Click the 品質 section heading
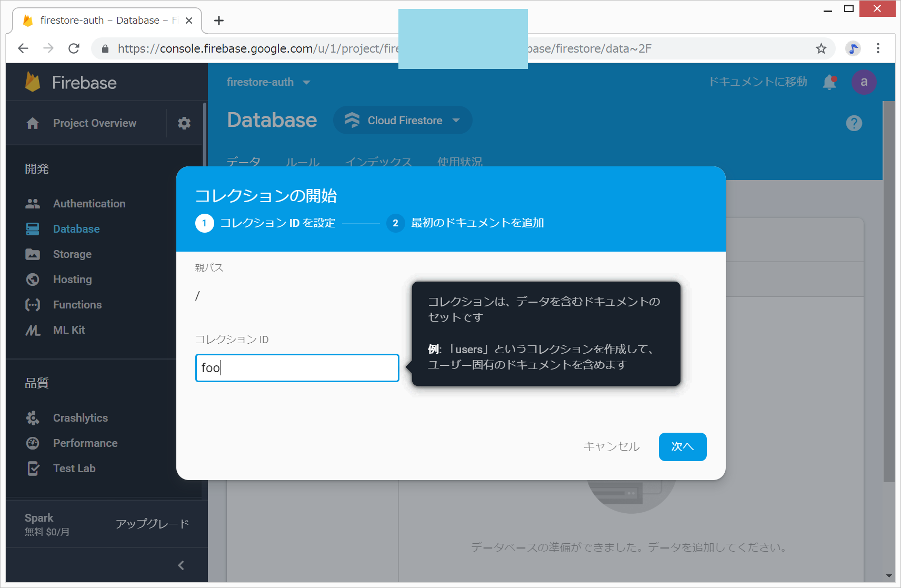Viewport: 901px width, 588px height. (37, 383)
